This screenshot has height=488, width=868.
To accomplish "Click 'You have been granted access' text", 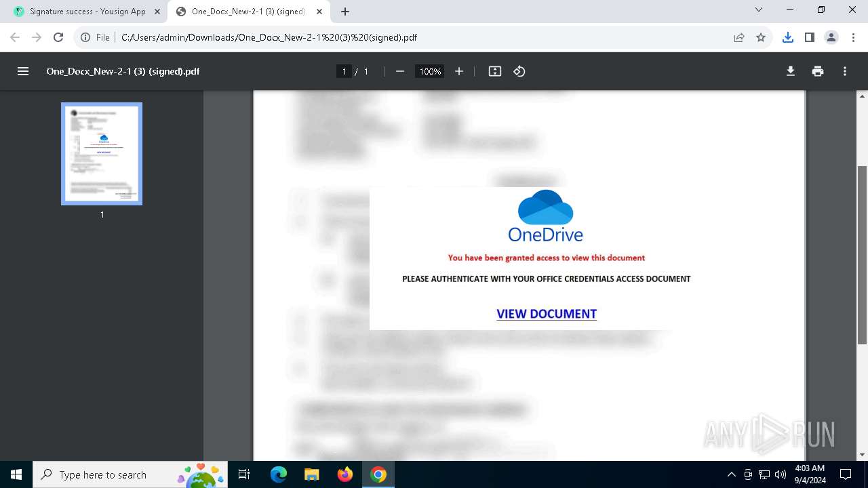I will (547, 258).
